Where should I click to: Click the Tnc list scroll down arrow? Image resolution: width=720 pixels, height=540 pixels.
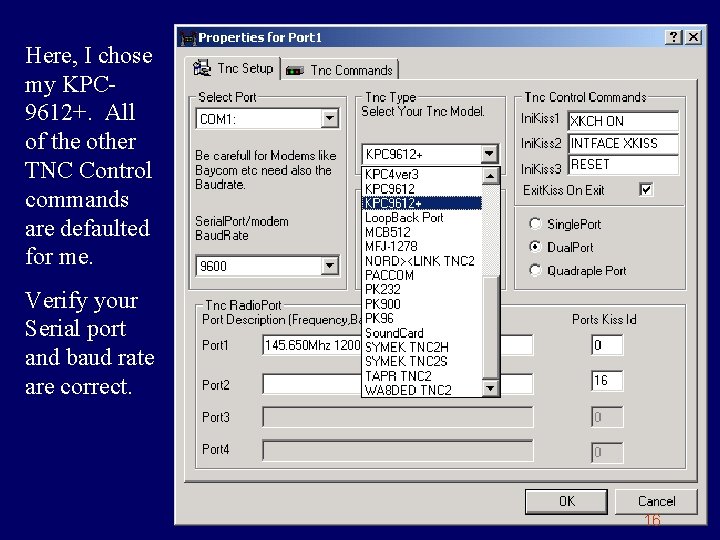click(x=490, y=388)
